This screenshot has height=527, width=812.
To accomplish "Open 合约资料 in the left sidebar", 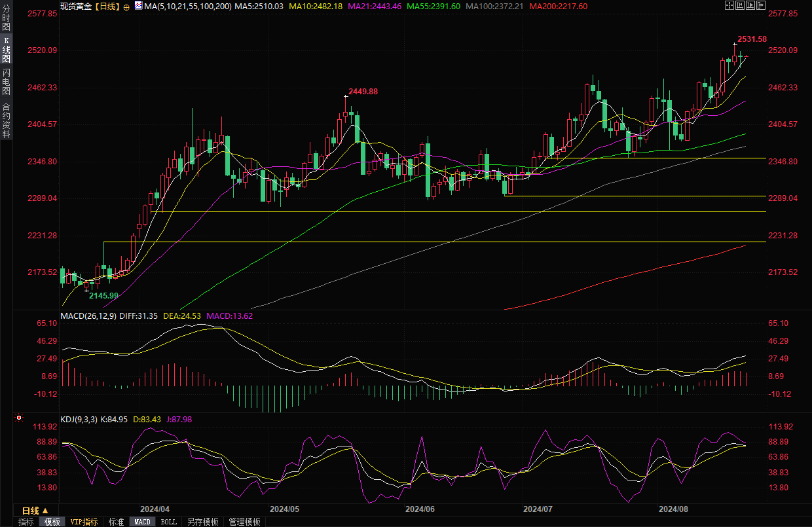I will click(6, 120).
